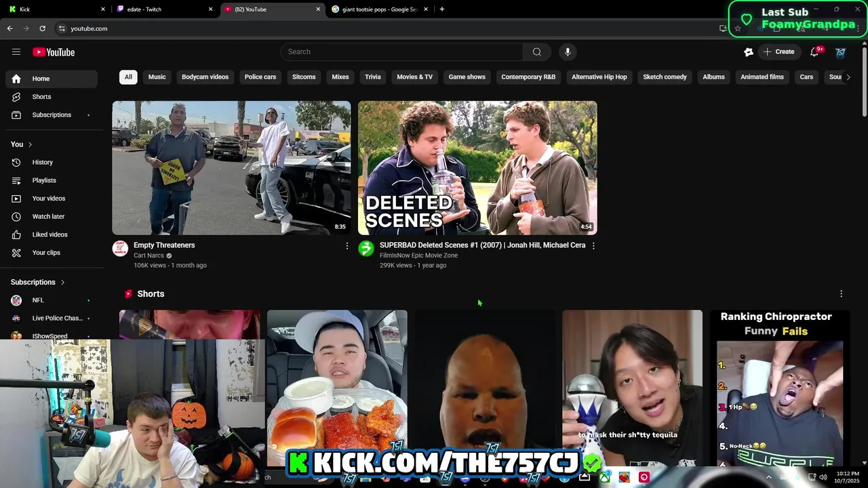Expand Subscriptions section chevron
The width and height of the screenshot is (868, 488).
[x=62, y=283]
